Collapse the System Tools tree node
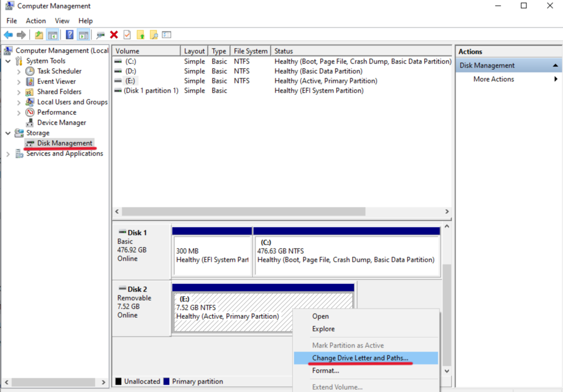The width and height of the screenshot is (563, 392). [8, 61]
